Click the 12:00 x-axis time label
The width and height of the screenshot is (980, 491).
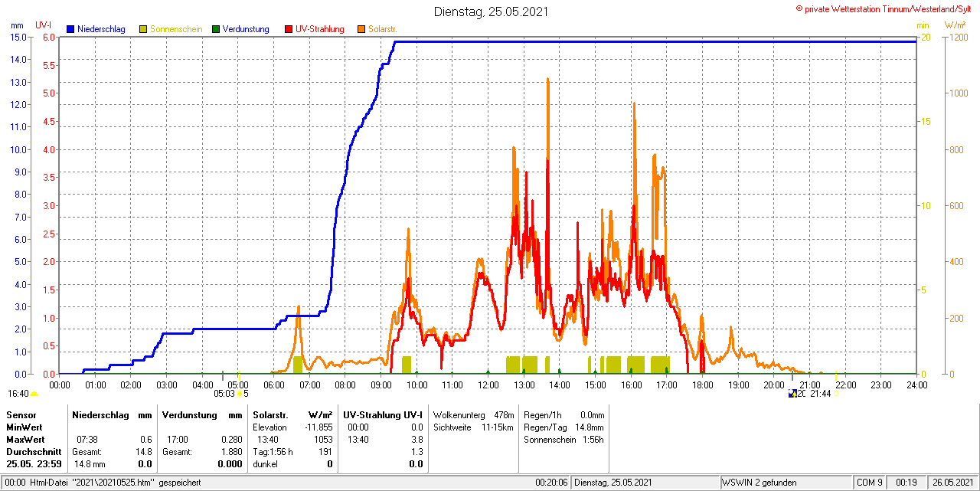(x=488, y=385)
